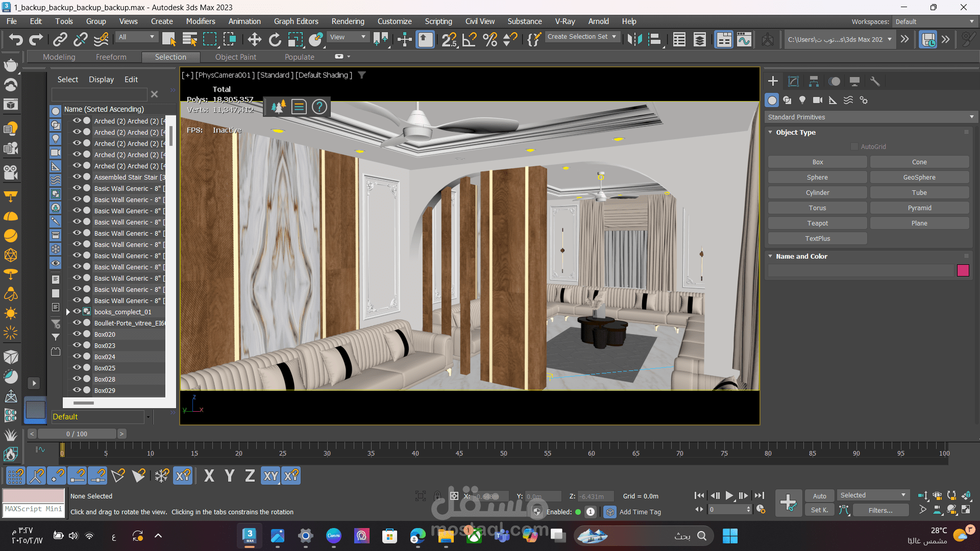Screen dimensions: 980x551
Task: Select the Rotate tool in toolbar
Action: (275, 39)
